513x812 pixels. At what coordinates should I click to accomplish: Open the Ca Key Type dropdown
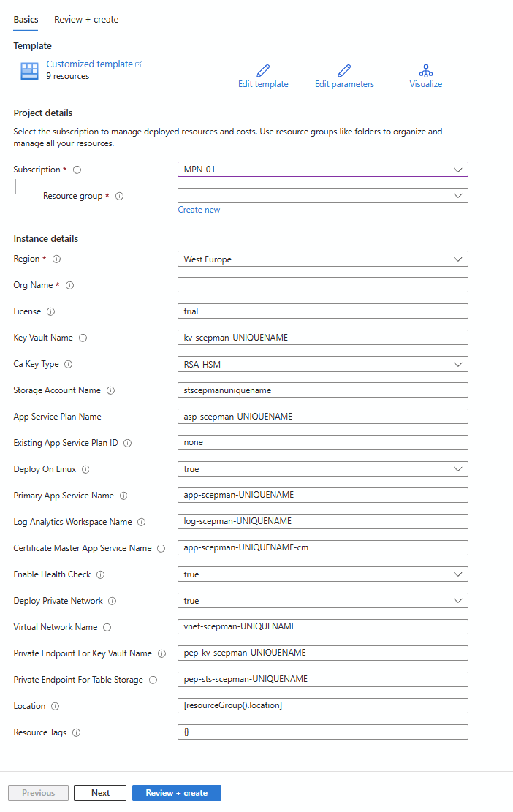[x=322, y=364]
